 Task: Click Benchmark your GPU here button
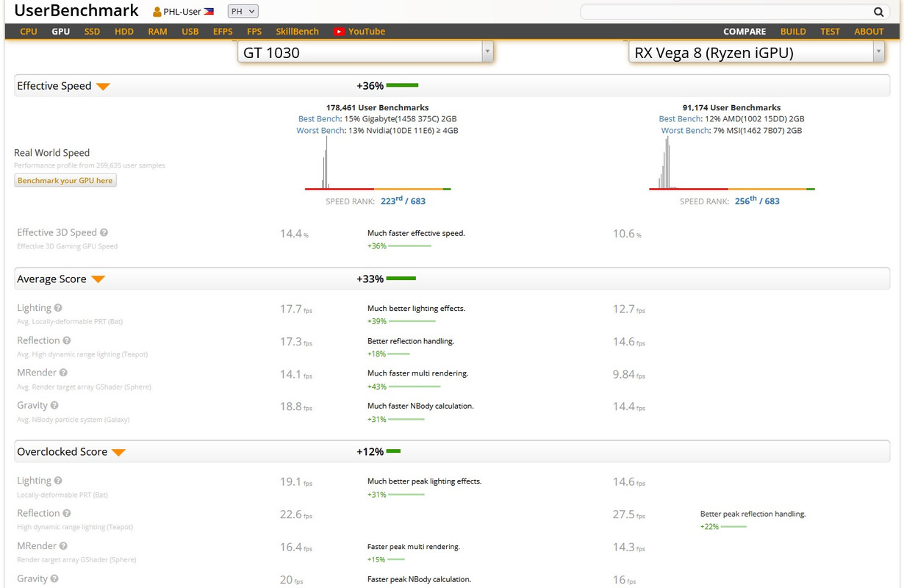pos(65,180)
